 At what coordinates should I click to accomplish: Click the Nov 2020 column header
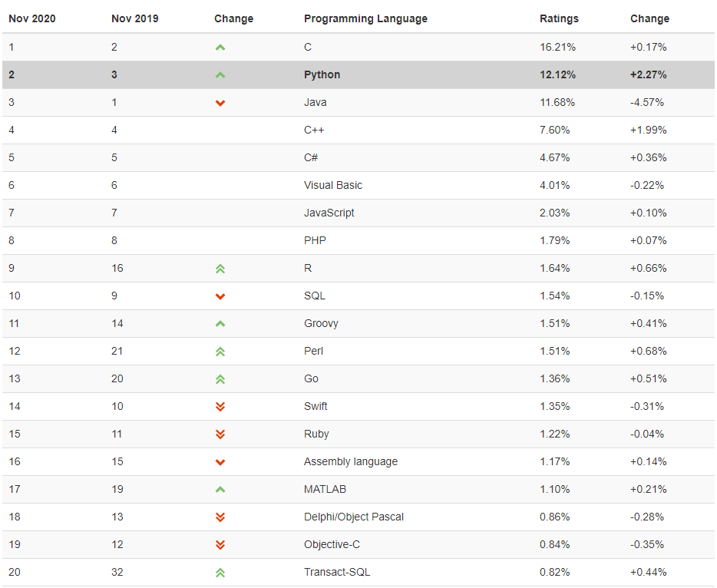pyautogui.click(x=32, y=18)
